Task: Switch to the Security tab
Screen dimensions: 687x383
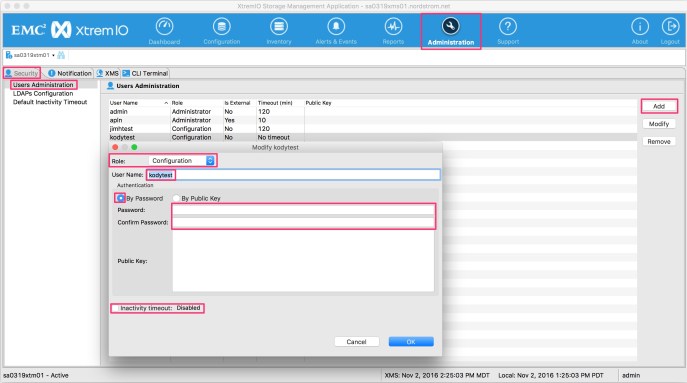Action: click(22, 73)
